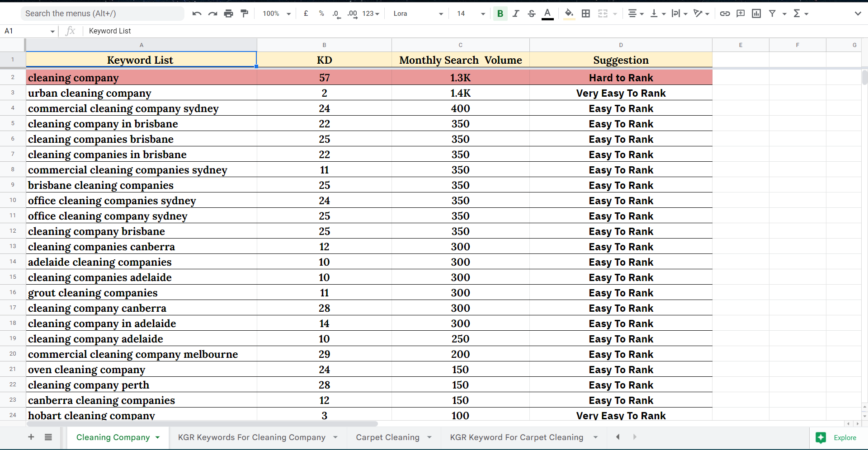This screenshot has height=450, width=868.
Task: Apply percent number format
Action: 322,14
